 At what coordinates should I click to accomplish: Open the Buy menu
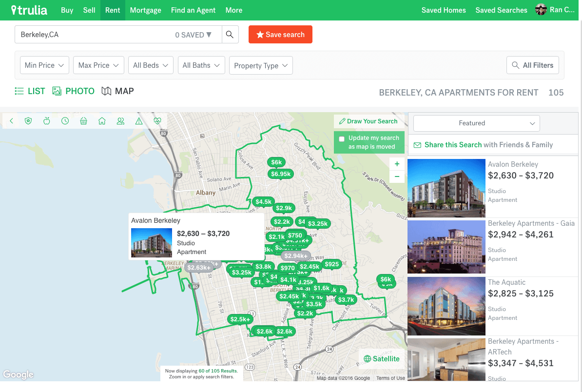click(x=67, y=10)
